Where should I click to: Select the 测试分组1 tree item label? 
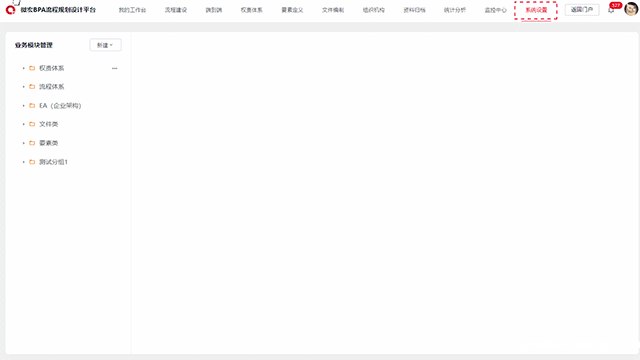pos(53,162)
